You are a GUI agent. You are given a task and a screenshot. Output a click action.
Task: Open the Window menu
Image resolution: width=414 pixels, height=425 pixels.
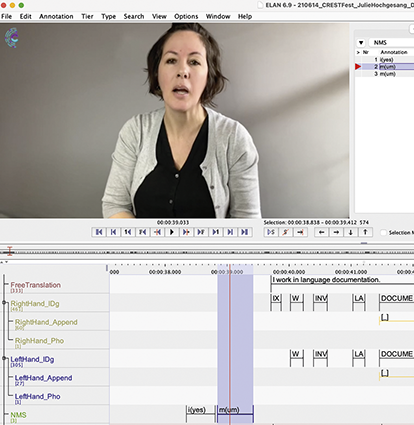coord(218,16)
